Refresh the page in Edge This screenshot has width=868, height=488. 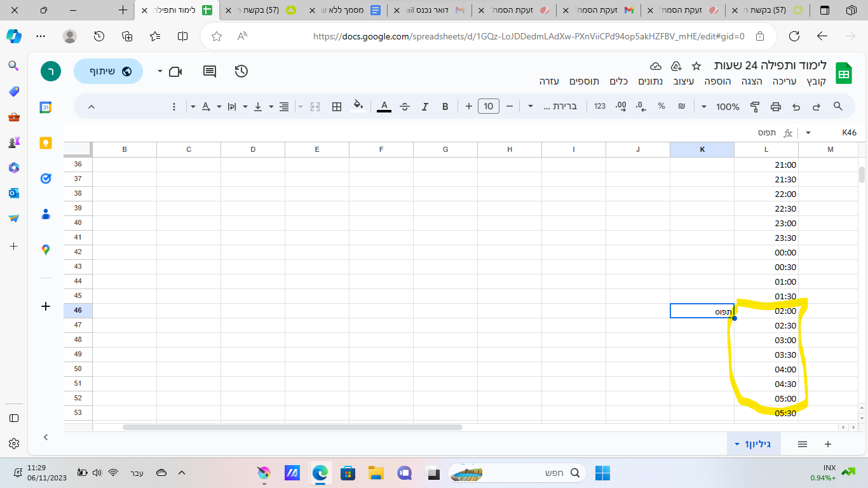[x=794, y=36]
